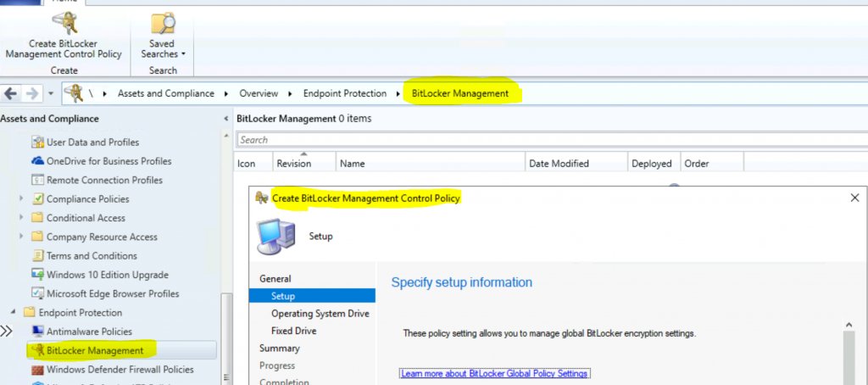The image size is (868, 385).
Task: Click Windows 10 Edition Upgrade icon
Action: pyautogui.click(x=37, y=275)
